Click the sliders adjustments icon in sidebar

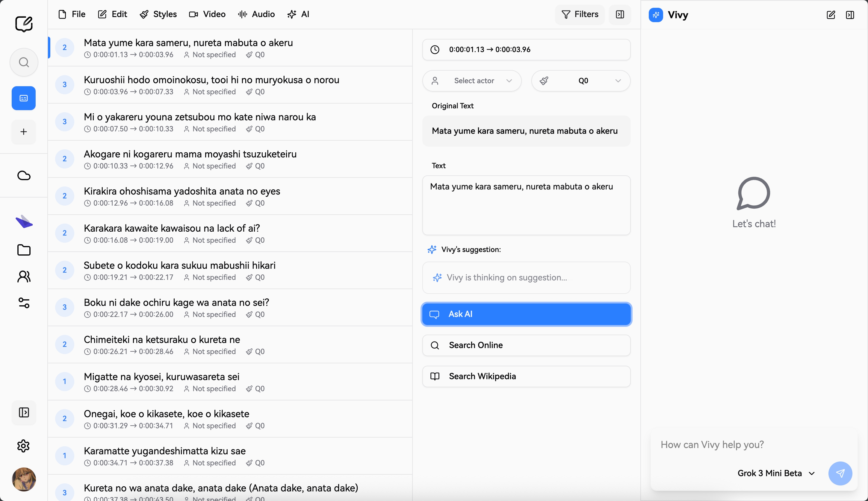[x=24, y=303]
